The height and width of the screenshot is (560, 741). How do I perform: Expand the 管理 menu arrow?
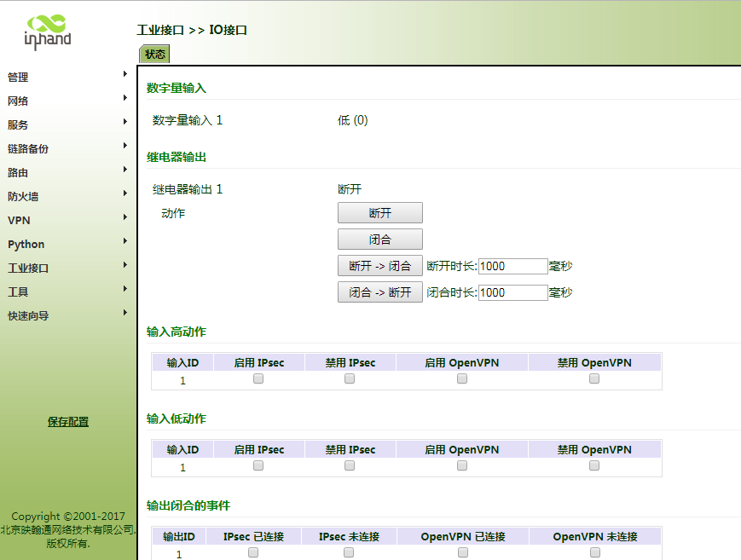[124, 74]
